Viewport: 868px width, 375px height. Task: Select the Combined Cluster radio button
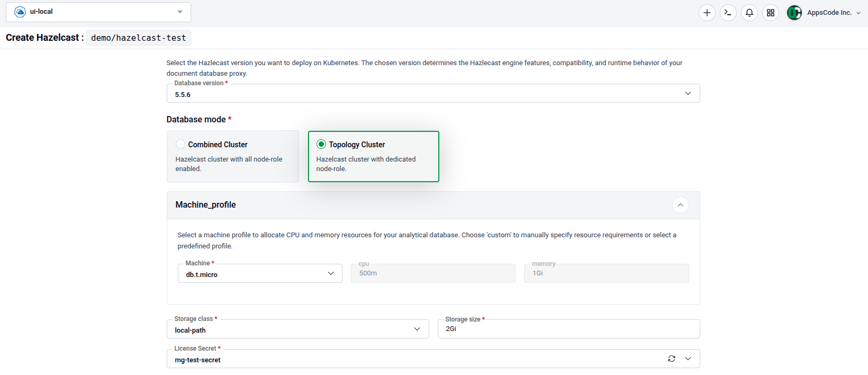[x=180, y=144]
